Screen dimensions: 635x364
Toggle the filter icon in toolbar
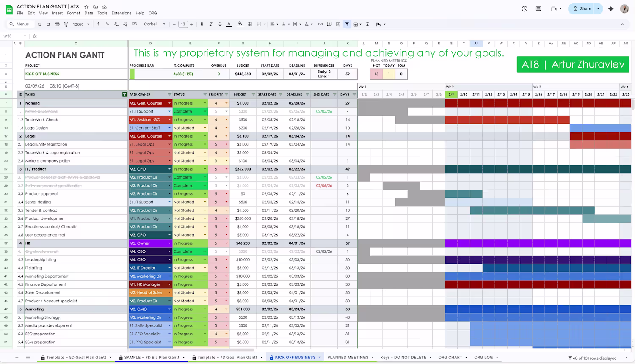(347, 24)
